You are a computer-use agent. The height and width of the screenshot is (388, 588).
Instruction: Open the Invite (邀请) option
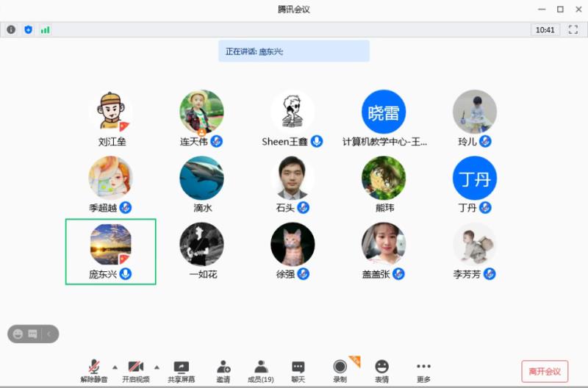(x=223, y=371)
